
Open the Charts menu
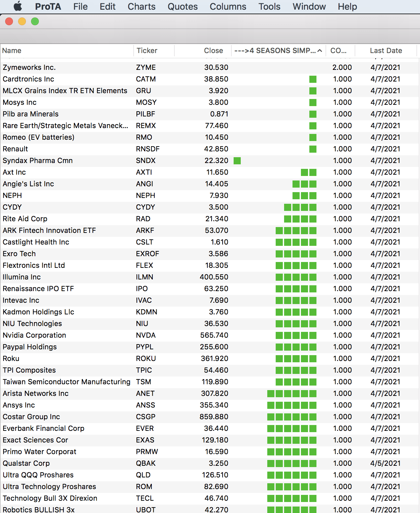pyautogui.click(x=141, y=6)
